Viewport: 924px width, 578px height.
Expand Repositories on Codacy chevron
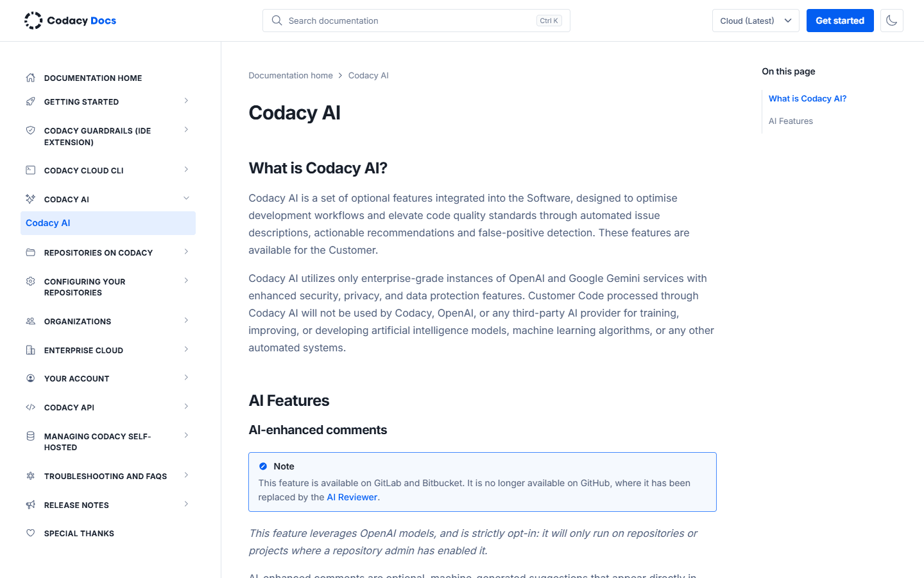pos(186,252)
